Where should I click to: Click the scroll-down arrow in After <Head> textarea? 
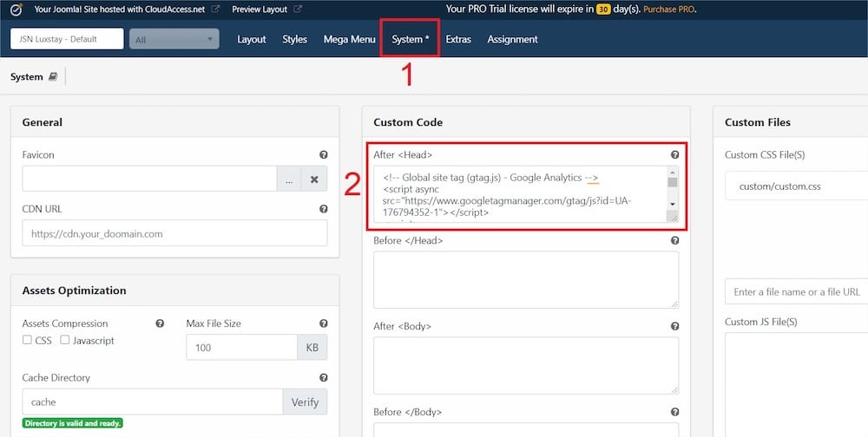[x=673, y=204]
